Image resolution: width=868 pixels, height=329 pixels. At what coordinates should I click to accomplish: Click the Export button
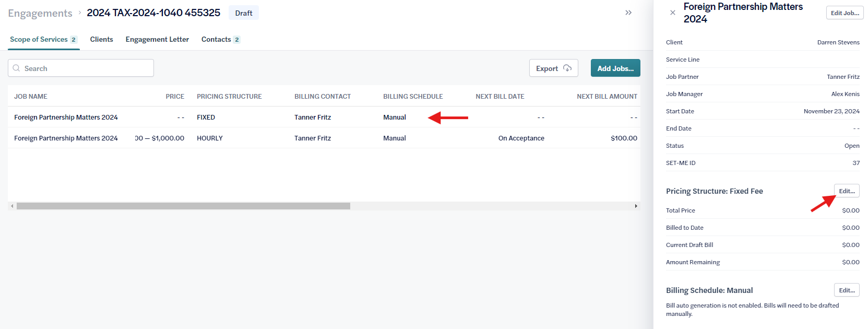[x=553, y=68]
